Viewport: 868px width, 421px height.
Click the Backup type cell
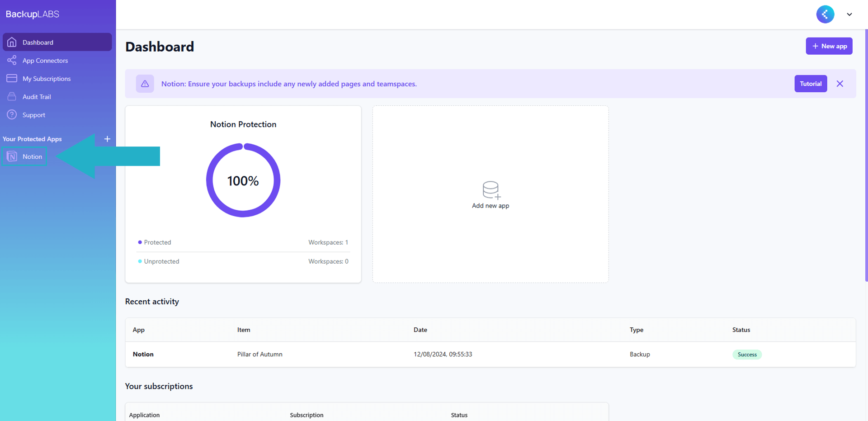click(x=640, y=354)
